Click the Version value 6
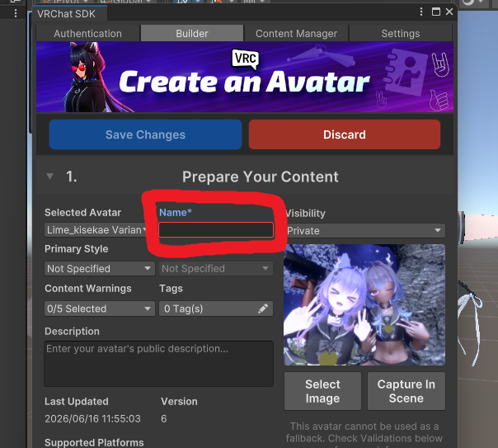This screenshot has width=498, height=448. coord(163,418)
